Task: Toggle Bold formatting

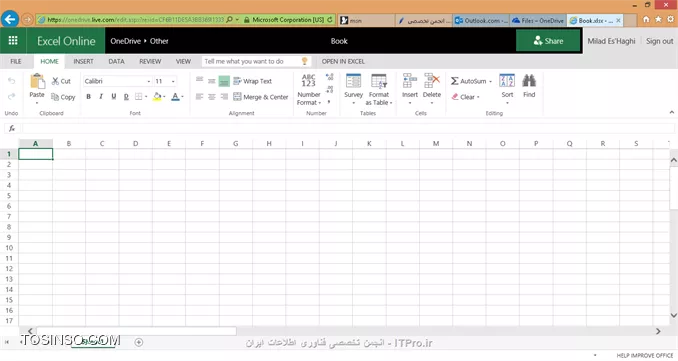Action: point(88,96)
